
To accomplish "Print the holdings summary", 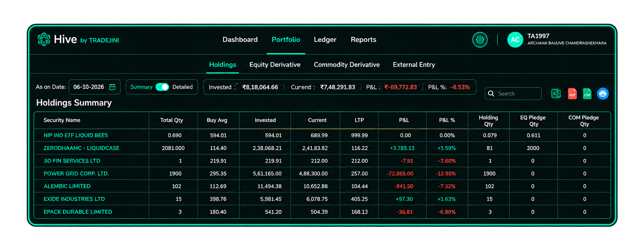I will click(x=603, y=93).
